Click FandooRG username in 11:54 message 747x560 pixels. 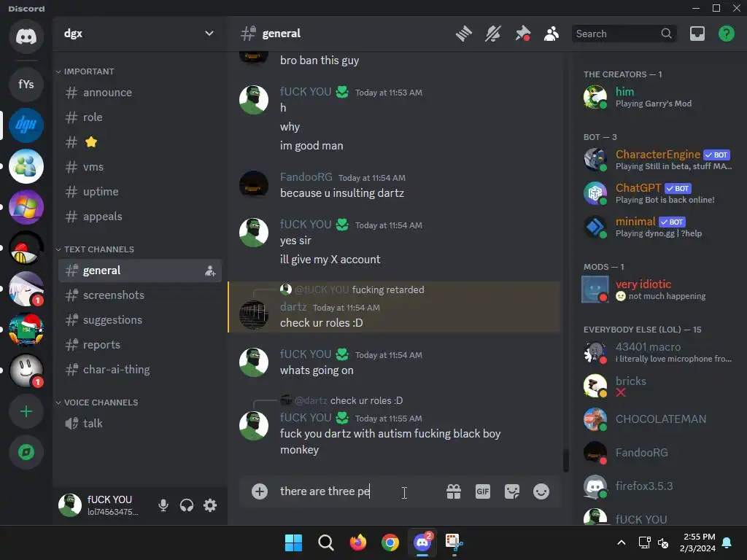click(306, 177)
